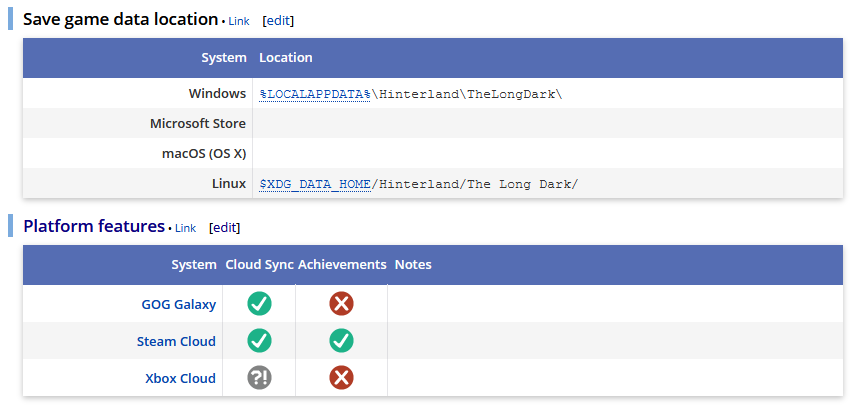Click the Cloud Sync column header

(259, 265)
